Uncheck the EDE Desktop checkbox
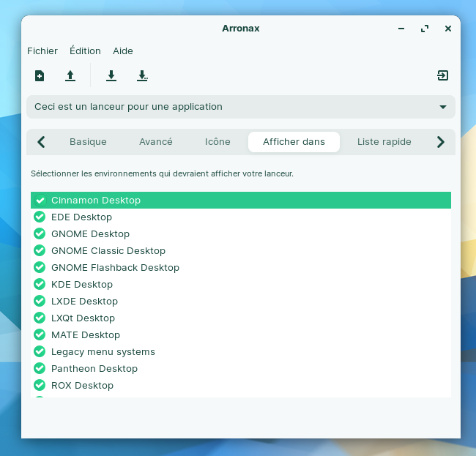The height and width of the screenshot is (456, 476). click(x=40, y=217)
